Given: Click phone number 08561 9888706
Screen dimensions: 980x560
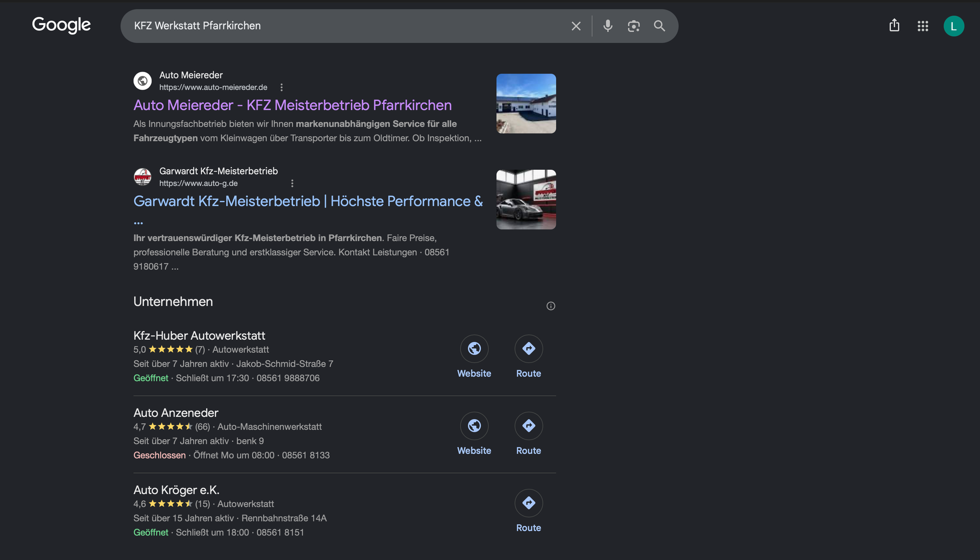Looking at the screenshot, I should pos(288,378).
